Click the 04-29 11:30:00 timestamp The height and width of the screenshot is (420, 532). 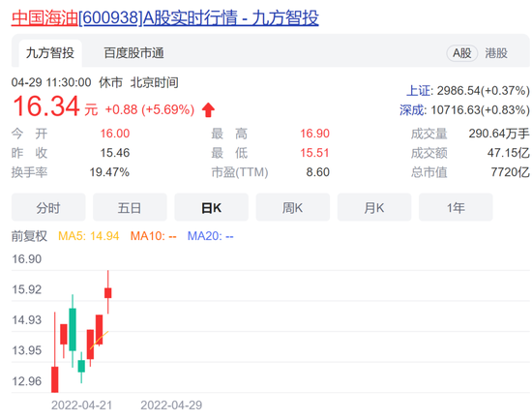(x=51, y=82)
